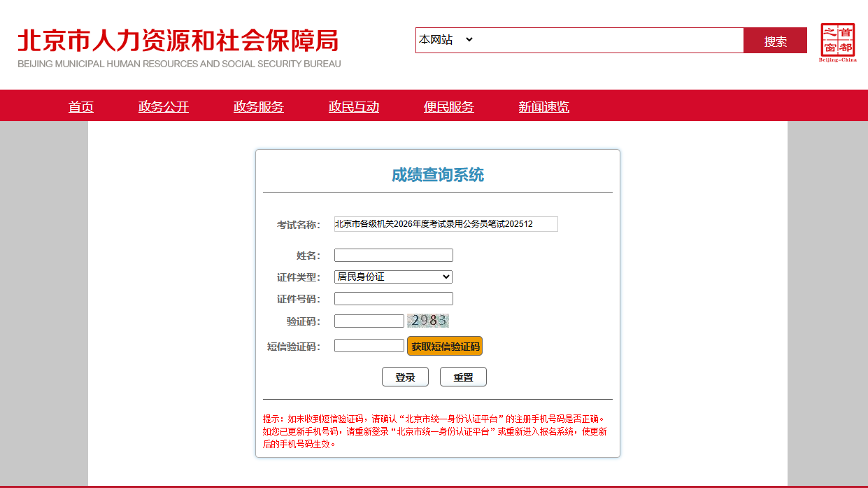Click the Beijing-China red seal logo
This screenshot has width=868, height=488.
pyautogui.click(x=837, y=42)
